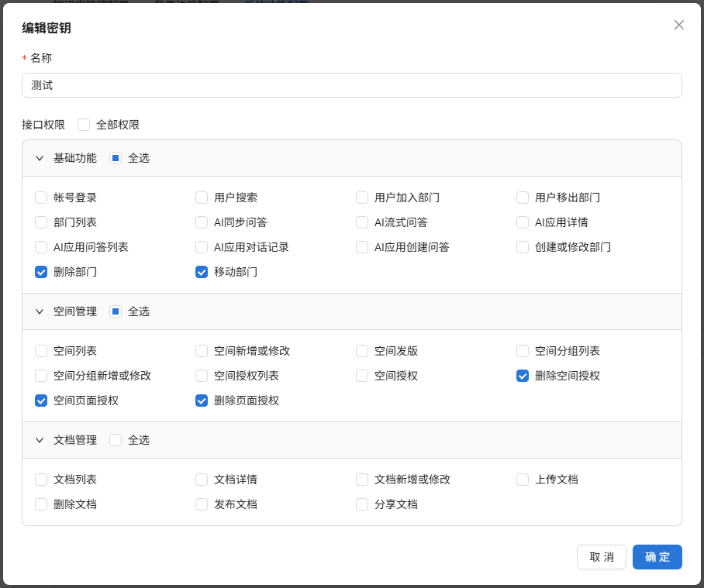The width and height of the screenshot is (704, 588).
Task: Tick the AI同步问答 checkbox
Action: click(x=201, y=222)
